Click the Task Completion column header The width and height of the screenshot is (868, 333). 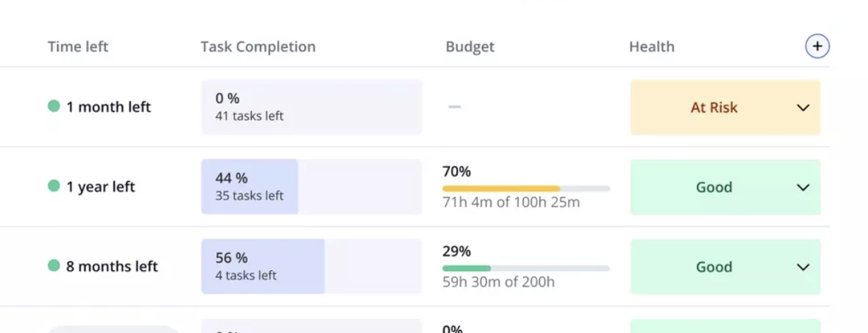pyautogui.click(x=258, y=47)
